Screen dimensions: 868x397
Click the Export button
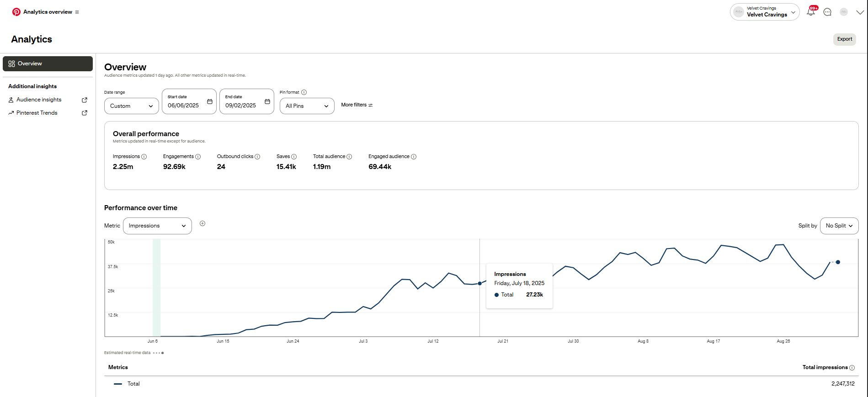tap(844, 39)
